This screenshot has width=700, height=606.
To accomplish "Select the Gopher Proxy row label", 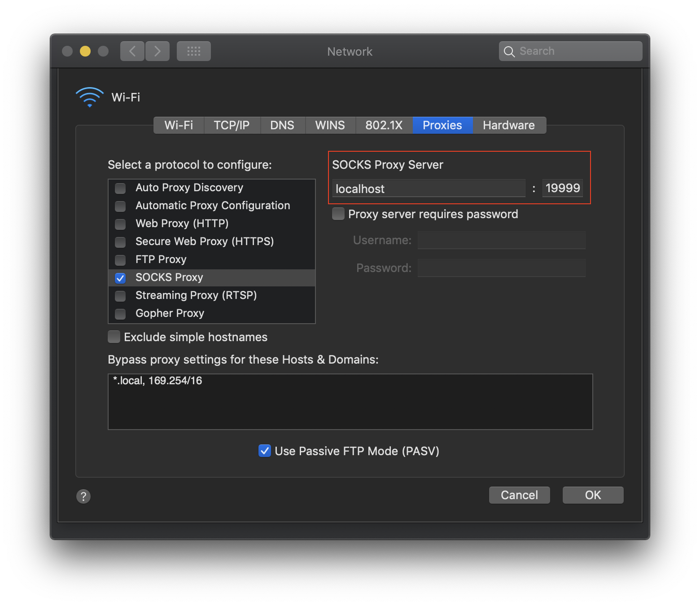I will tap(170, 313).
